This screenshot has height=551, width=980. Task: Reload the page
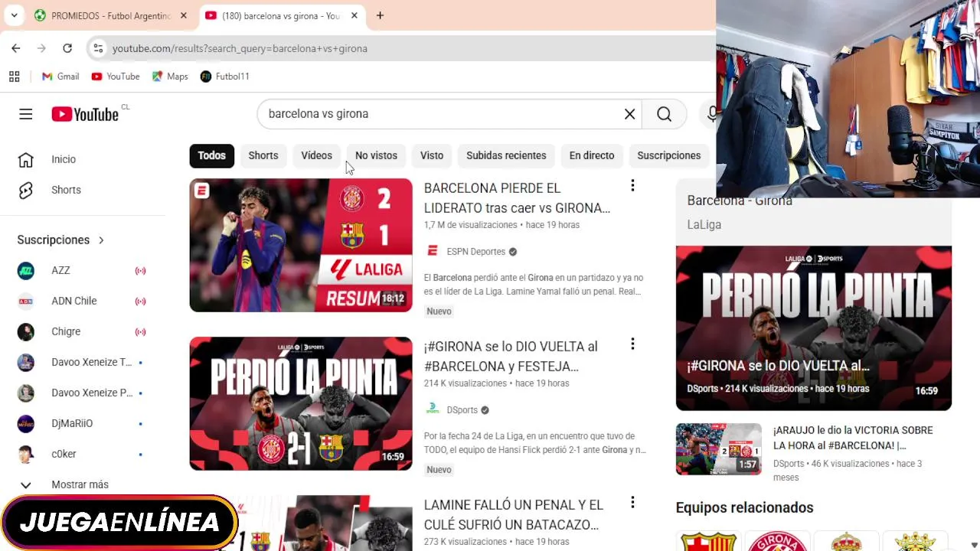67,48
